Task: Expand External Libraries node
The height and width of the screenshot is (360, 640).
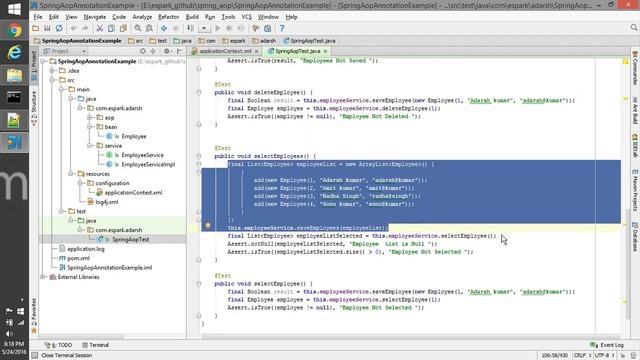Action: 43,277
